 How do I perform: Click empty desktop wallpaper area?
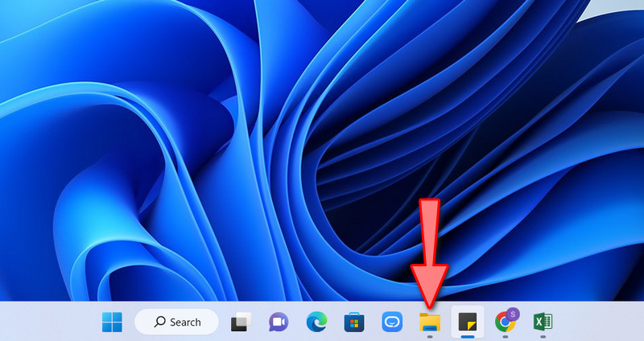coord(161,121)
